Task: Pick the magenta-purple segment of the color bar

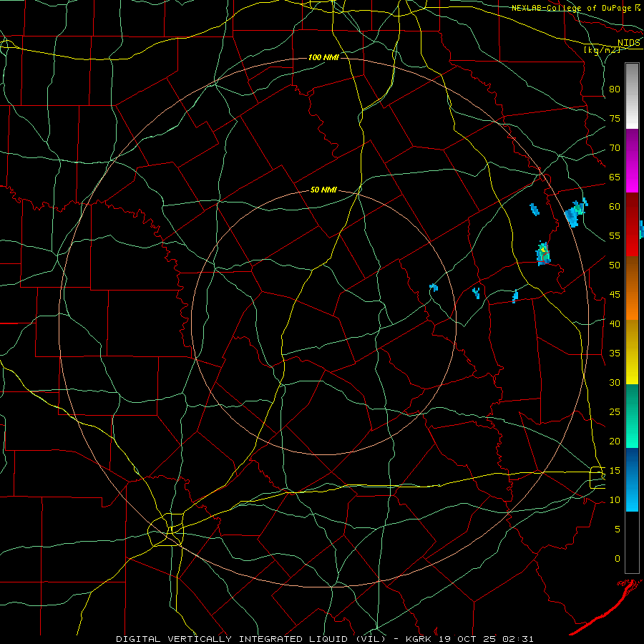Action: click(x=632, y=160)
